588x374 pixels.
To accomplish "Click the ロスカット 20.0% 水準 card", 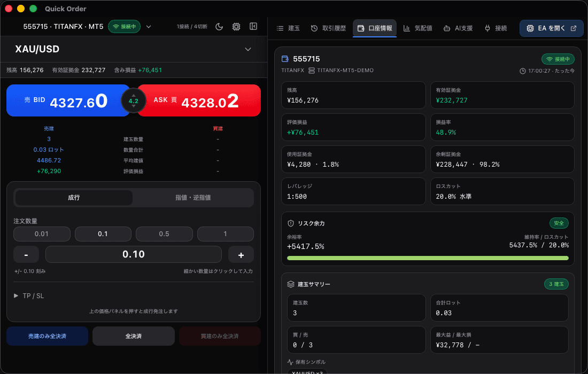I will [x=502, y=191].
